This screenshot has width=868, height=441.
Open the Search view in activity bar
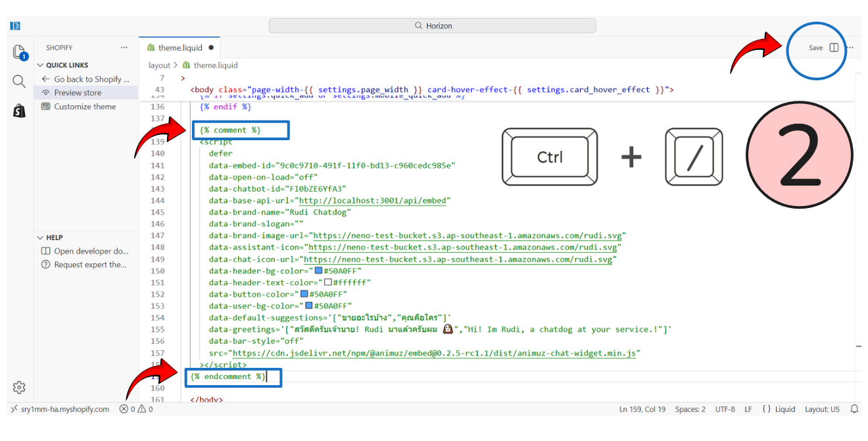pyautogui.click(x=19, y=81)
